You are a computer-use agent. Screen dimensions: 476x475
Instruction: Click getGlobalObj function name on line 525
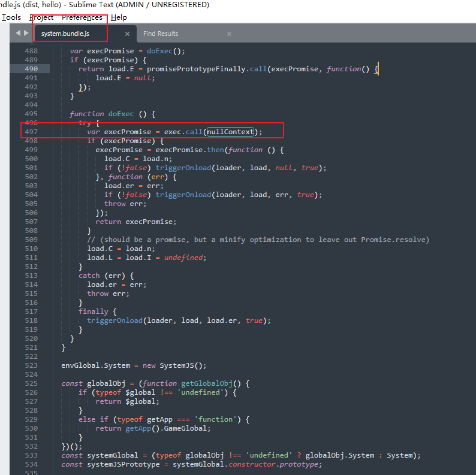(207, 383)
